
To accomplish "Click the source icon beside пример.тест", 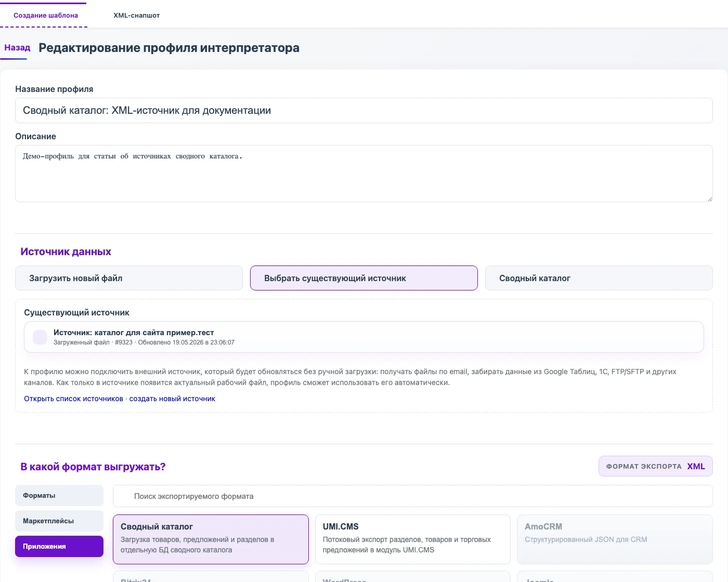I will click(x=40, y=337).
